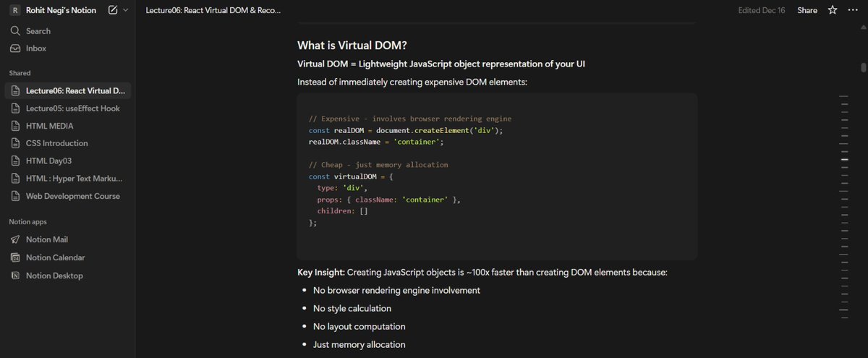The width and height of the screenshot is (868, 358).
Task: Open the three-dot page options menu
Action: click(x=853, y=10)
